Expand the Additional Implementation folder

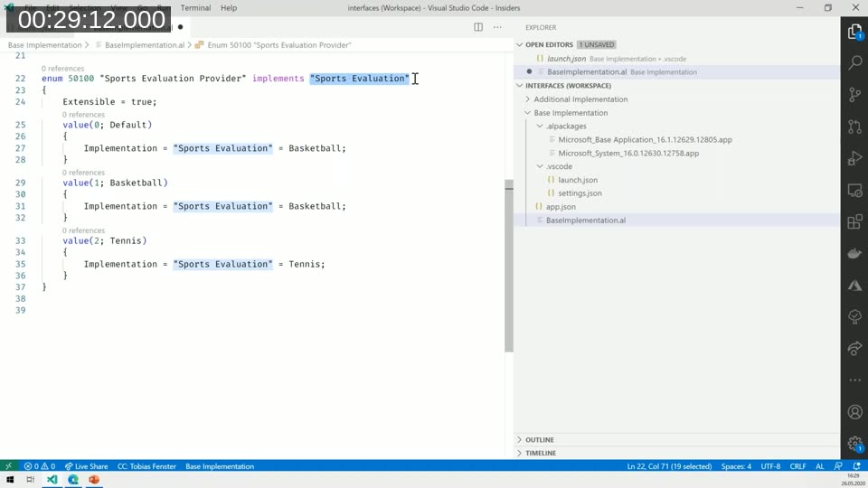point(527,99)
